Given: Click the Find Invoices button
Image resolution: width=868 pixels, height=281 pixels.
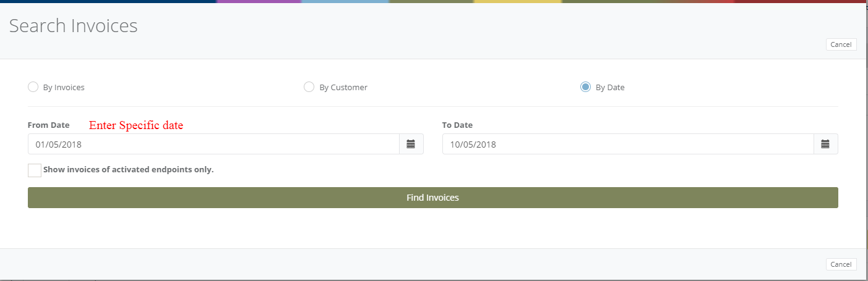Looking at the screenshot, I should 433,198.
